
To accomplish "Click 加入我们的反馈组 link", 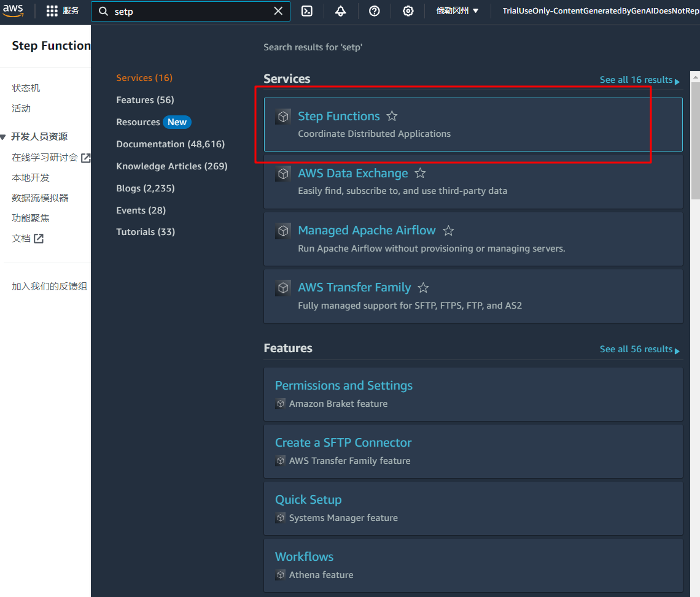I will (50, 287).
